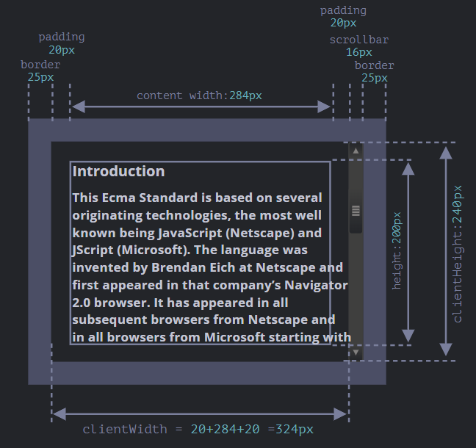This screenshot has width=476, height=448.
Task: Click the scrollbar up arrow
Action: [356, 151]
